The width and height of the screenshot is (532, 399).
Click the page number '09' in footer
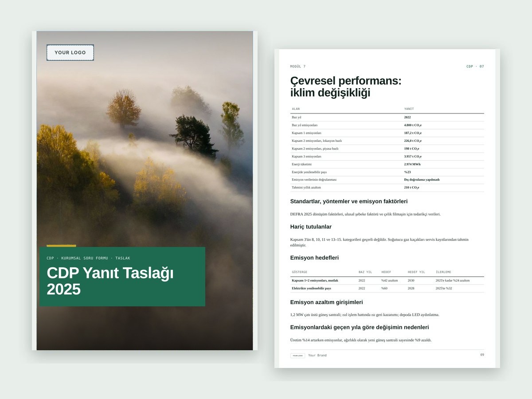click(x=482, y=355)
